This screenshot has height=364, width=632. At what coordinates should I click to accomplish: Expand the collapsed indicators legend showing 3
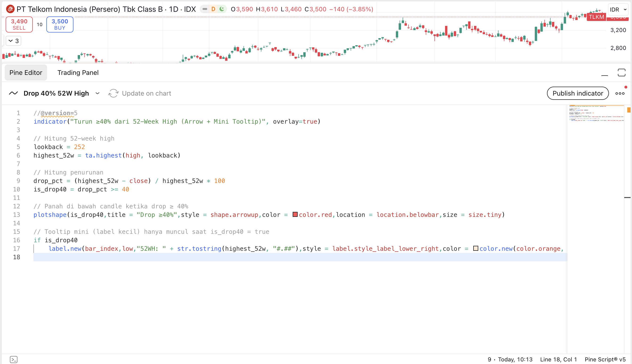pyautogui.click(x=13, y=41)
